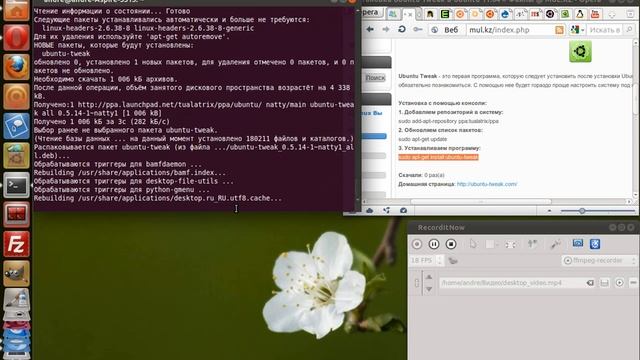The image size is (640, 360).
Task: Click the zoom icon in RecordItNow toolbar
Action: (x=532, y=244)
